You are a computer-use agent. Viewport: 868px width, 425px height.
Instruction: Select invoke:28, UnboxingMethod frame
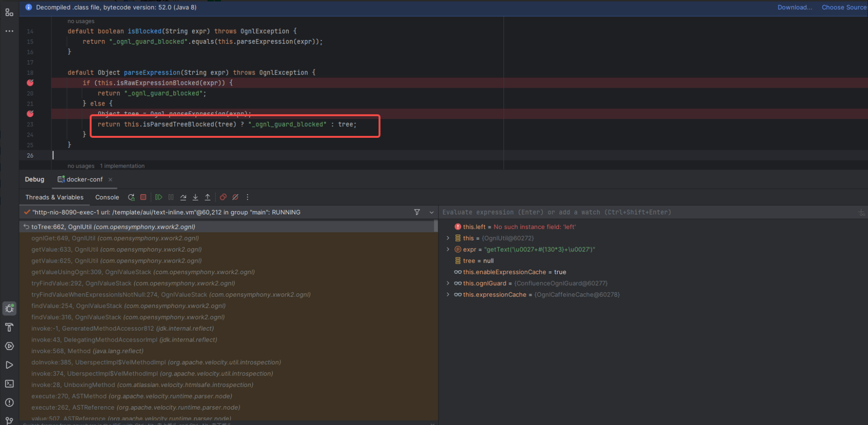pos(226,385)
